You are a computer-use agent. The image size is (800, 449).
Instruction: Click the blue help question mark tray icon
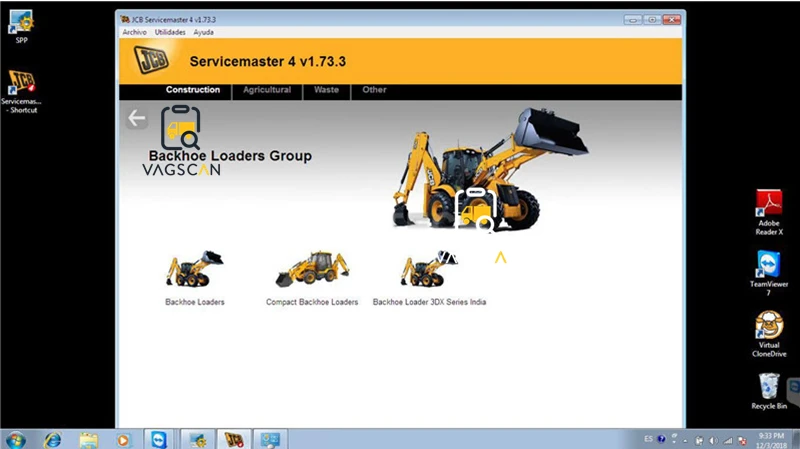click(x=662, y=439)
